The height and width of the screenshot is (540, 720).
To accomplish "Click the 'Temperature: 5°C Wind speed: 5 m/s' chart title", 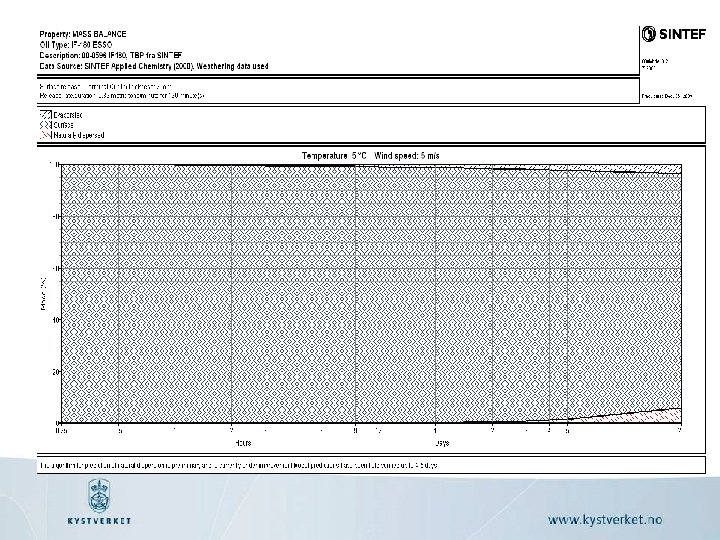I will tap(371, 156).
